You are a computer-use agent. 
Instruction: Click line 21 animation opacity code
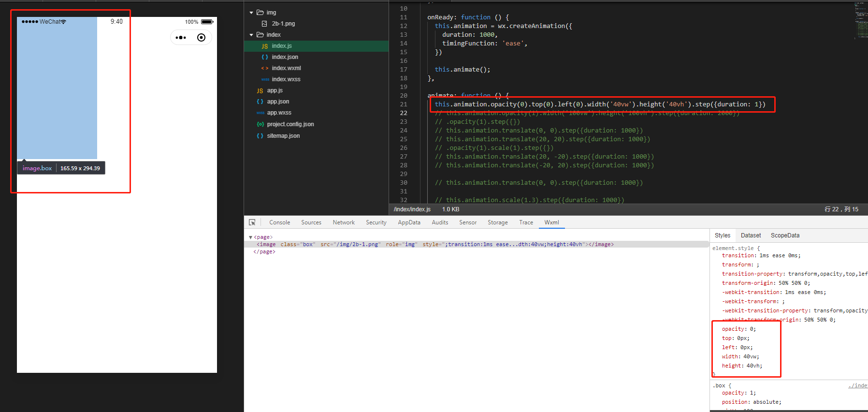point(600,104)
